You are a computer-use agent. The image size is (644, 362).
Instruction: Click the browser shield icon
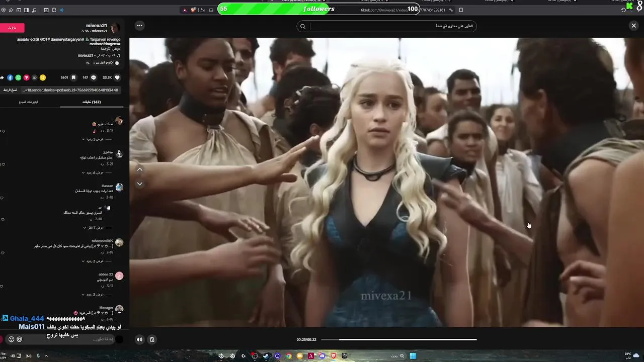4,10
